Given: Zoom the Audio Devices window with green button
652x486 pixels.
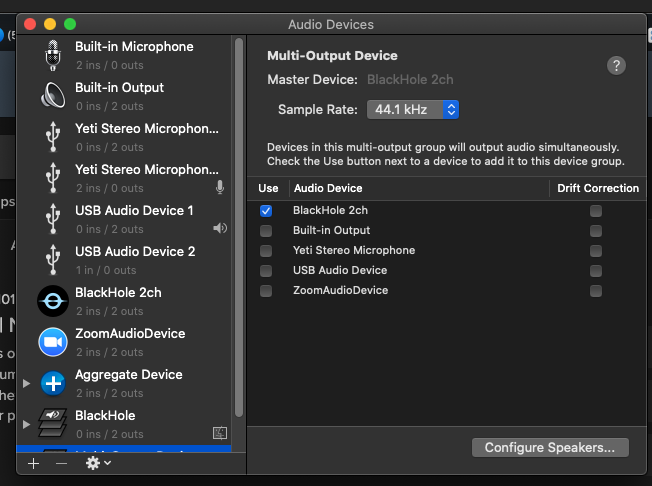Looking at the screenshot, I should 70,24.
